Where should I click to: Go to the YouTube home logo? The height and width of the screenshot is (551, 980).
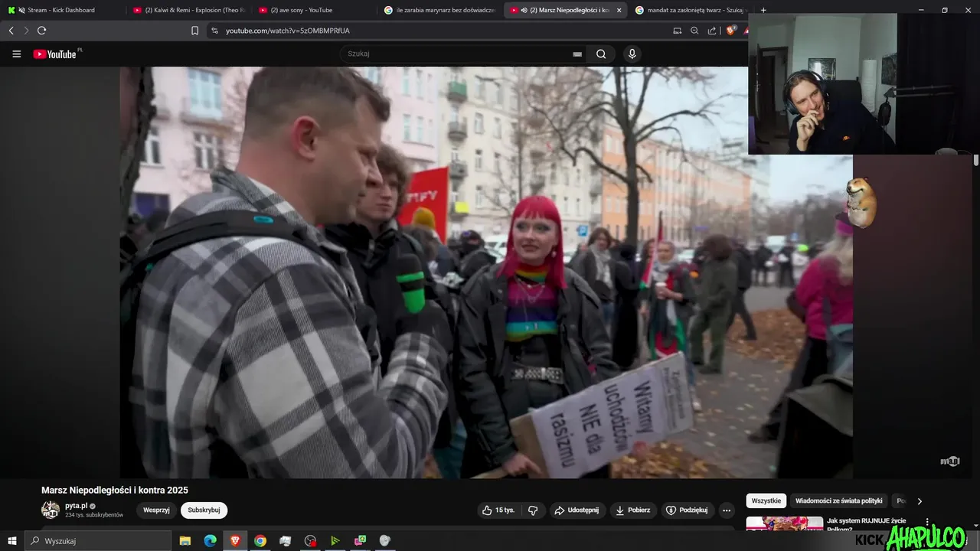tap(56, 54)
